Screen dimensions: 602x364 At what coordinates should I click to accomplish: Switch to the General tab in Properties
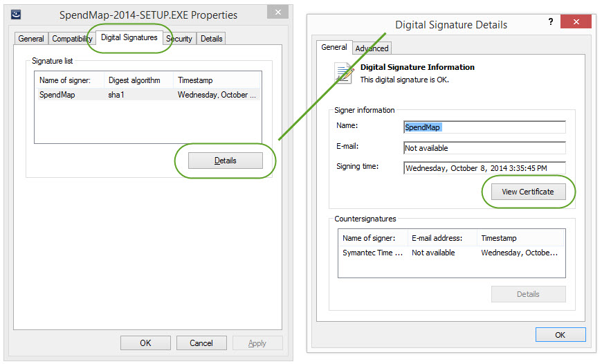31,39
